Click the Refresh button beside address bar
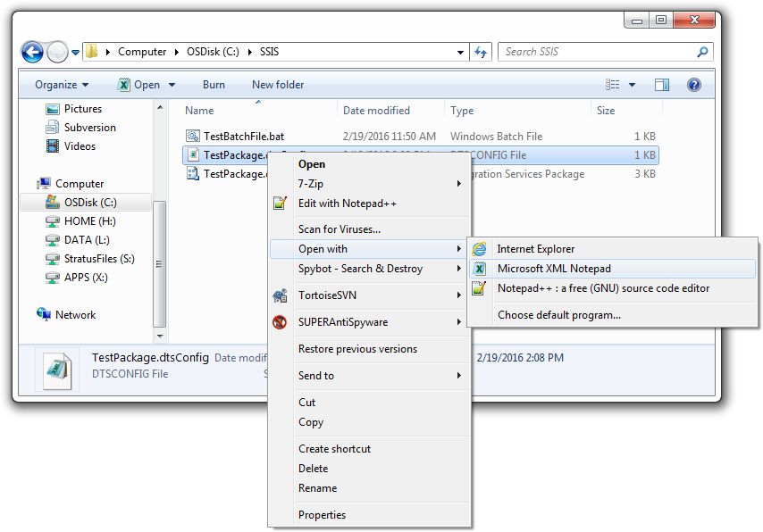The width and height of the screenshot is (763, 532). [x=481, y=52]
